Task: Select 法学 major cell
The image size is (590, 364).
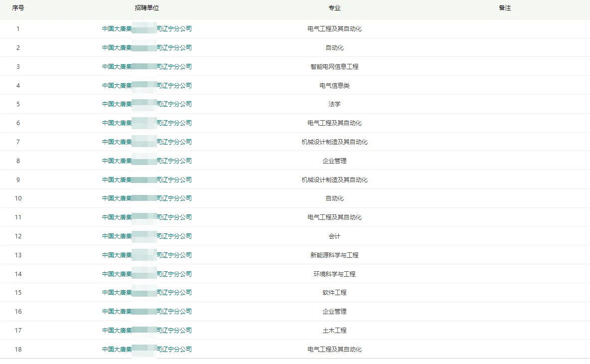Action: pos(335,104)
